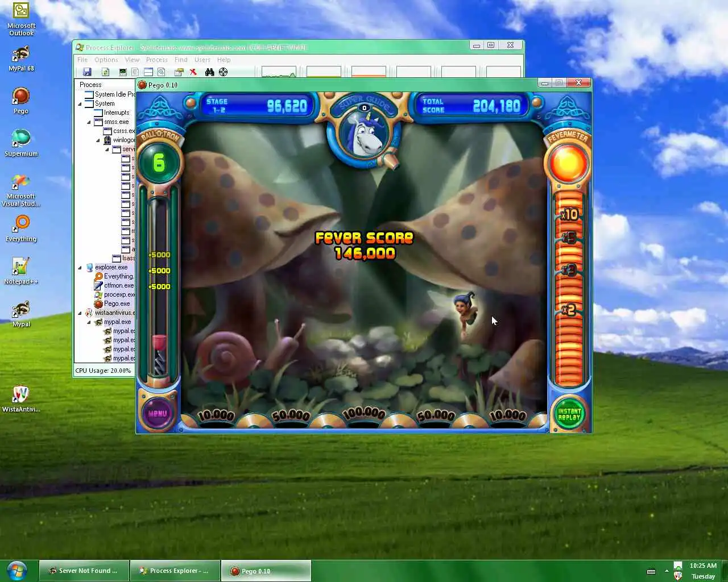Screen dimensions: 728x582
Task: Click CPU Usage status bar text
Action: click(x=103, y=371)
